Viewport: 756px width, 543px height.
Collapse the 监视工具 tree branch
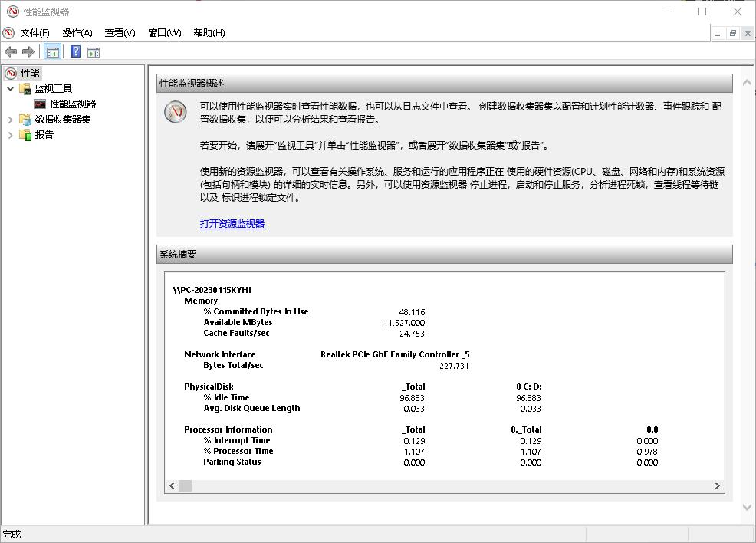pyautogui.click(x=10, y=87)
